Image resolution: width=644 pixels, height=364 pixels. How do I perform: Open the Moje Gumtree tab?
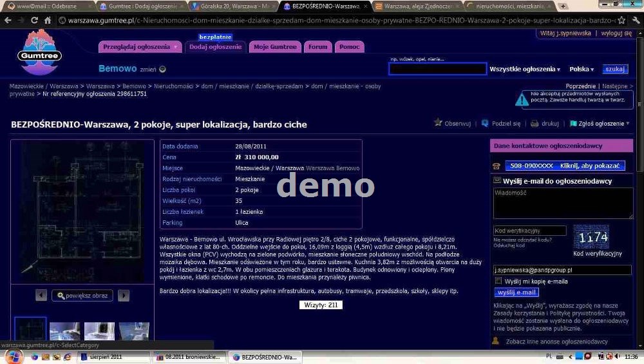coord(275,47)
